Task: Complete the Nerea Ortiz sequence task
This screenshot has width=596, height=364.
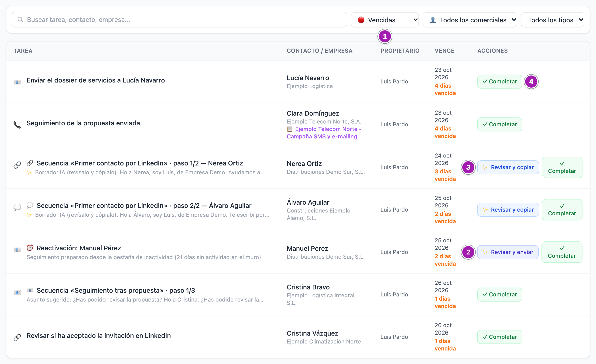Action: coord(562,167)
